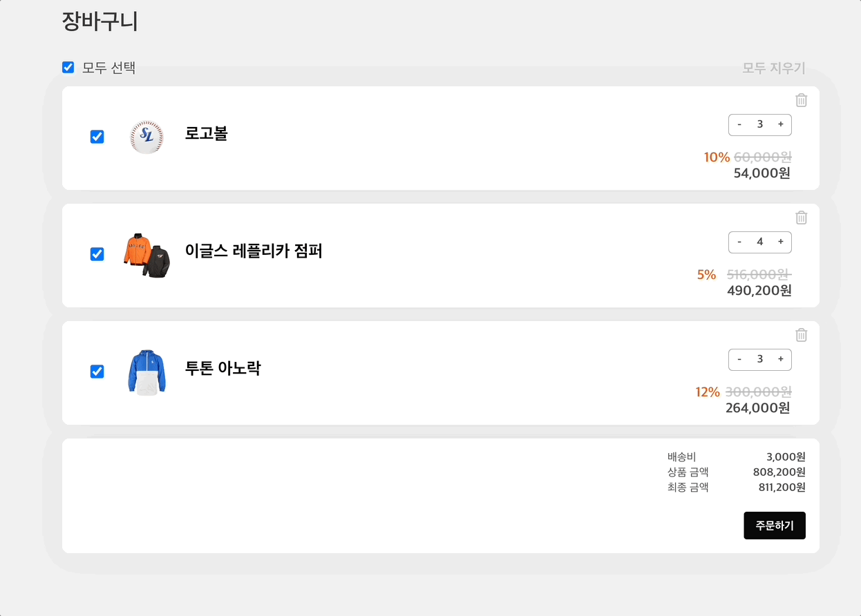Screen dimensions: 861x616
Task: Increase 이글스 레플리카 점퍼 quantity
Action: 780,242
